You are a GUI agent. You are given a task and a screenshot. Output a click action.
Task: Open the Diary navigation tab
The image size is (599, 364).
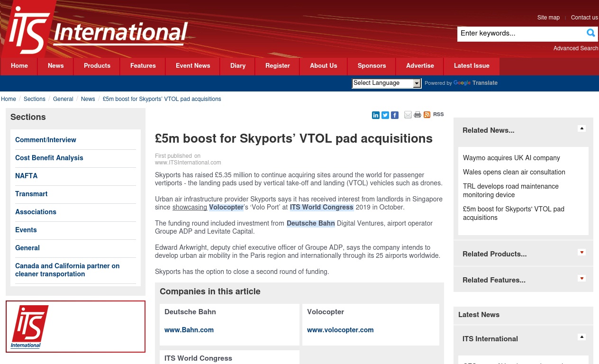238,66
